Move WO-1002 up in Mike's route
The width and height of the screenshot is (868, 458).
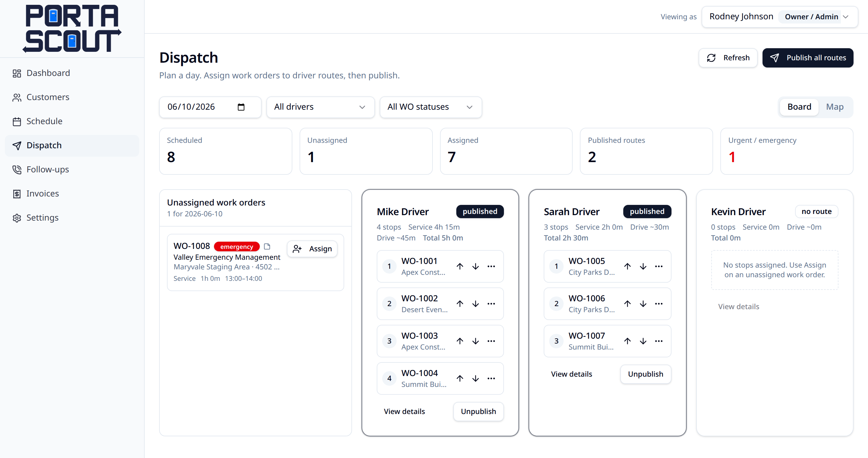[460, 304]
